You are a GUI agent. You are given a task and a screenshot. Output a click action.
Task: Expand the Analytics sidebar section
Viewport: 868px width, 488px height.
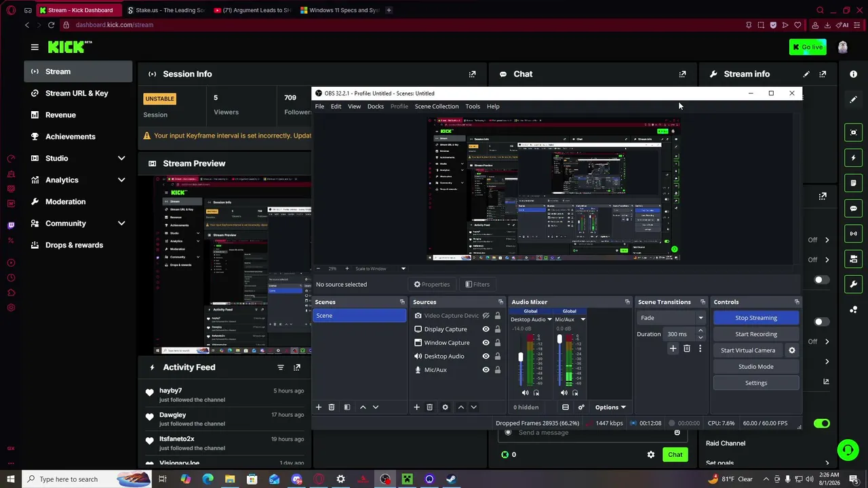click(x=121, y=180)
